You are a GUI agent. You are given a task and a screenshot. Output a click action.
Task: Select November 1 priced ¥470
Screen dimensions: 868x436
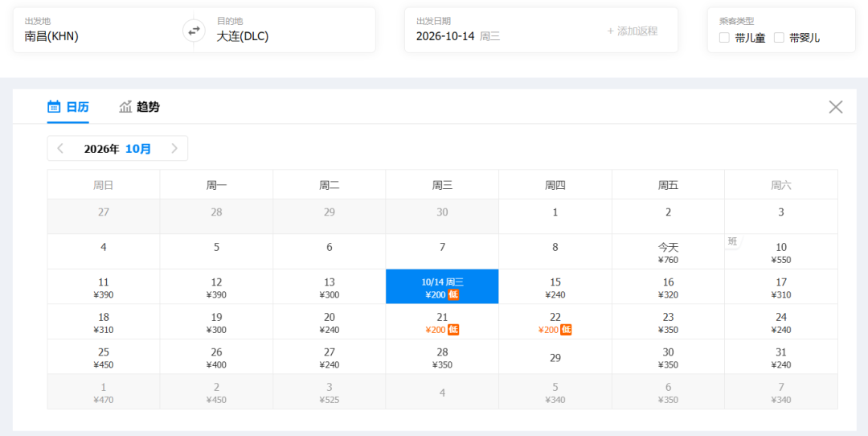point(104,392)
